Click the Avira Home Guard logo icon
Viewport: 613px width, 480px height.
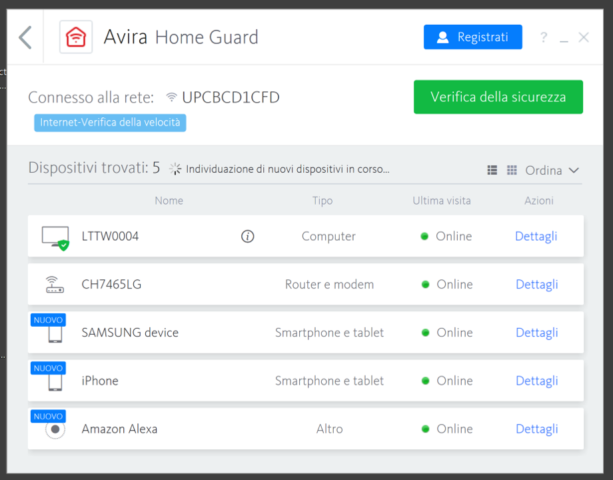coord(76,37)
